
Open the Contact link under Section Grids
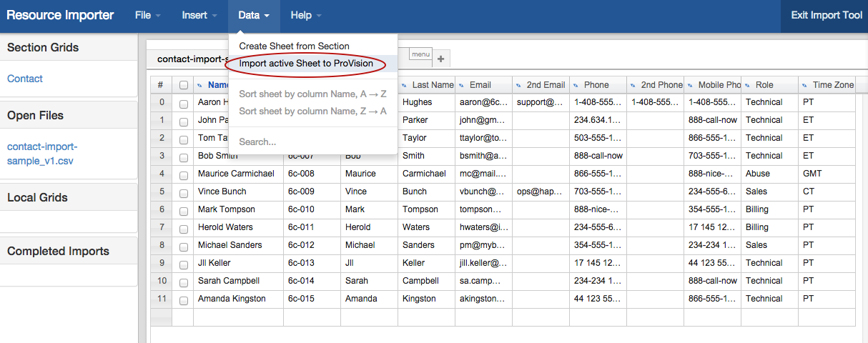tap(25, 79)
